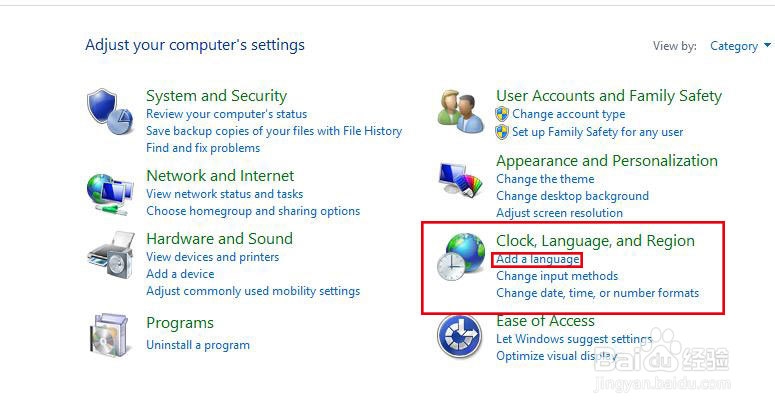Screen dimensions: 775x411
Task: Click View network status and tasks
Action: (224, 194)
